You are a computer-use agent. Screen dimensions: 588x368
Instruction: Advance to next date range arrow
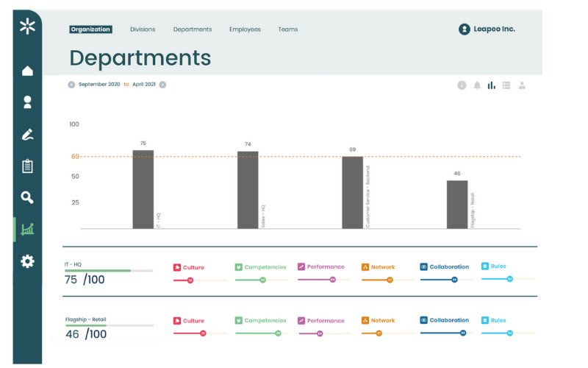(x=162, y=85)
